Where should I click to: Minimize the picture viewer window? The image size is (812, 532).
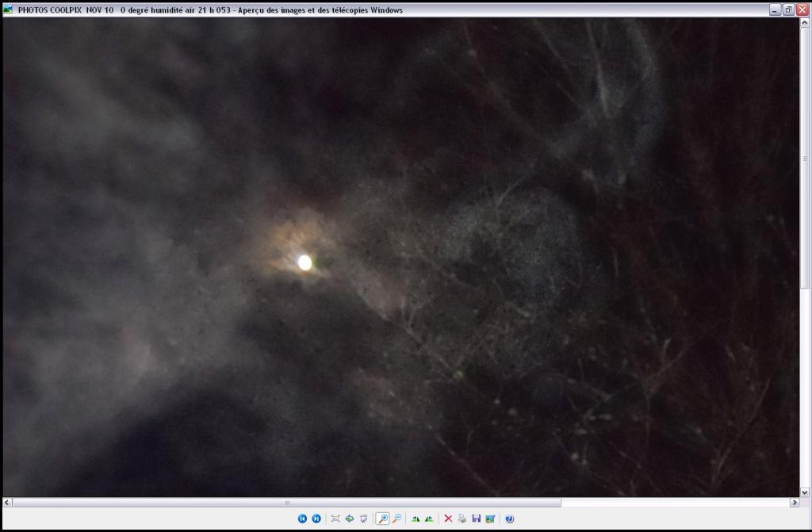point(776,10)
